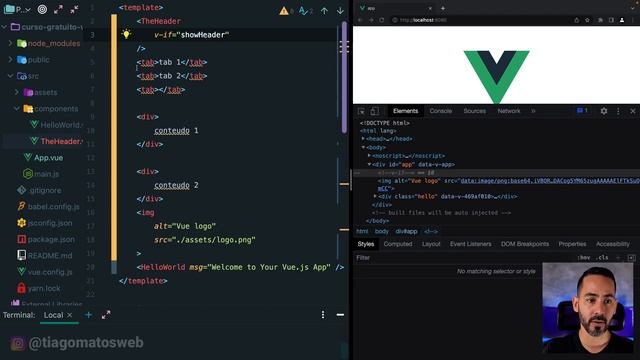Open jsconfig.json file
Viewport: 640px width, 360px height.
point(44,223)
